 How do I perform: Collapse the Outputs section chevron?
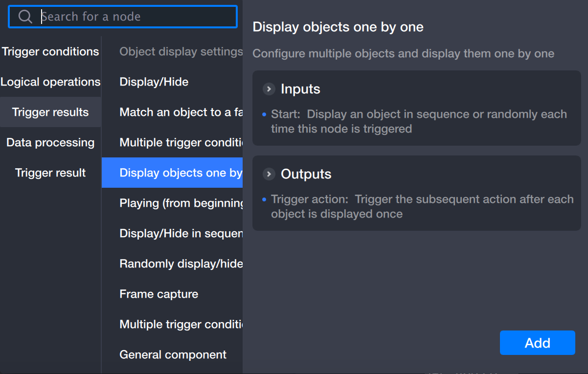point(269,174)
